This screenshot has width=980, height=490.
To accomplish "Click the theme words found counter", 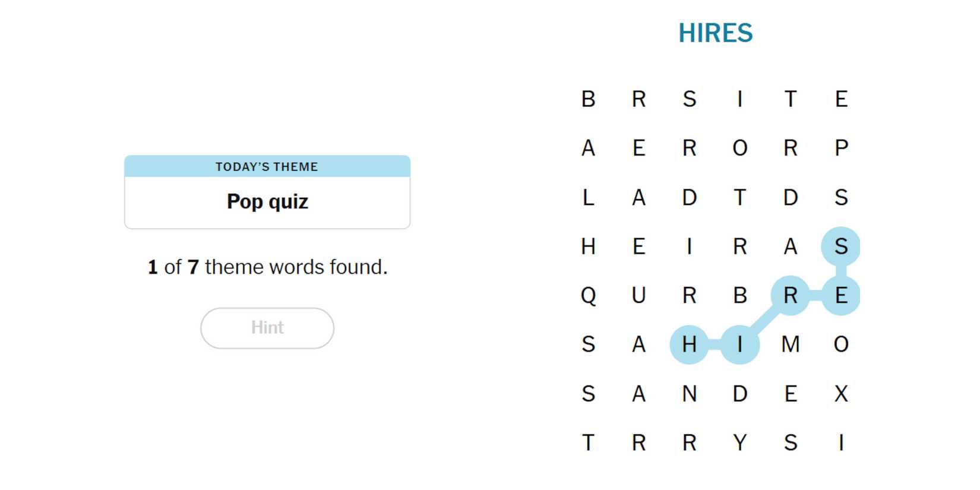I will (x=267, y=267).
